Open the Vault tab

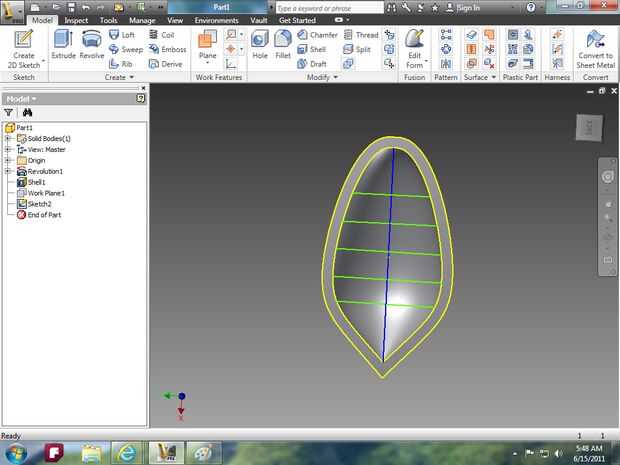coord(259,20)
